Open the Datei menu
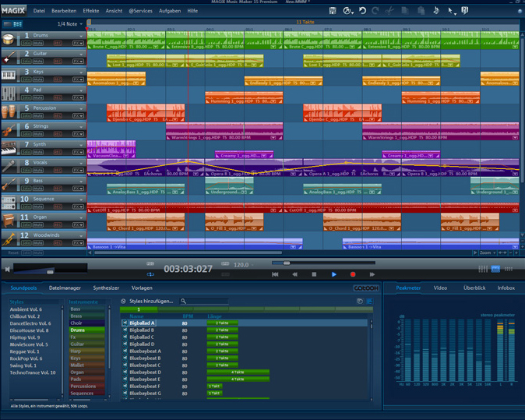Screen dimensions: 525x420 (39, 11)
